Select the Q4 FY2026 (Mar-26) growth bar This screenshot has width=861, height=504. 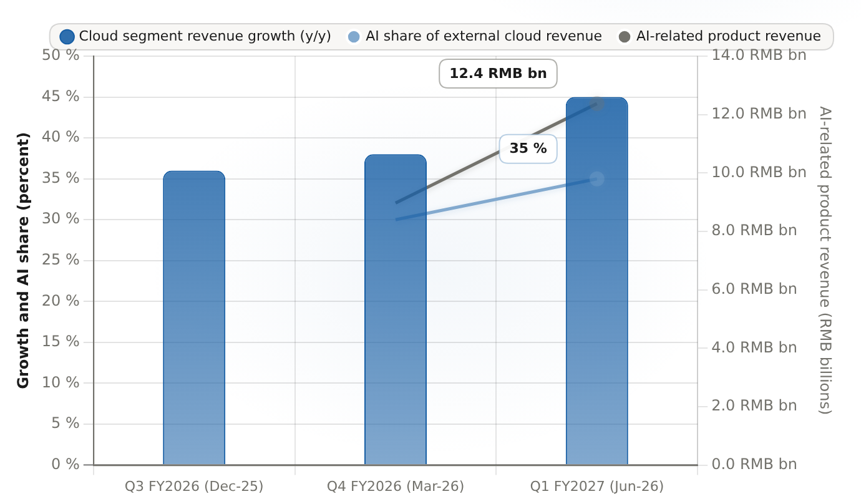point(396,310)
